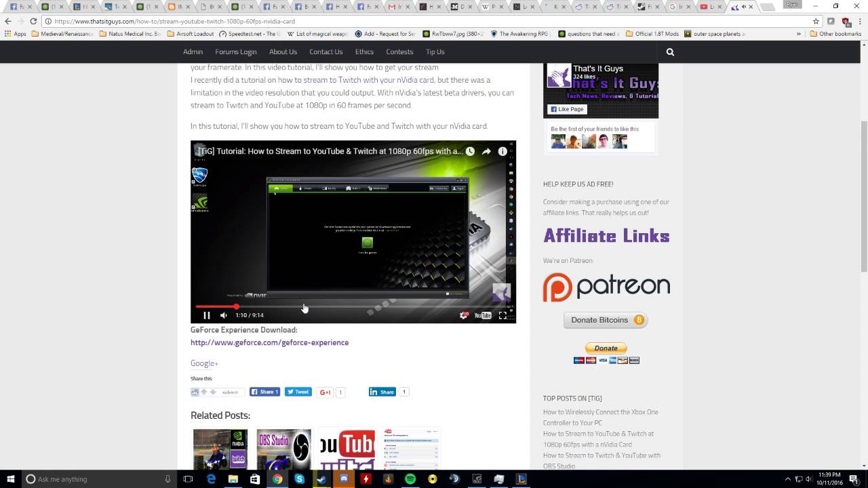Viewport: 868px width, 488px height.
Task: Open the Action Center notifications icon
Action: (853, 479)
